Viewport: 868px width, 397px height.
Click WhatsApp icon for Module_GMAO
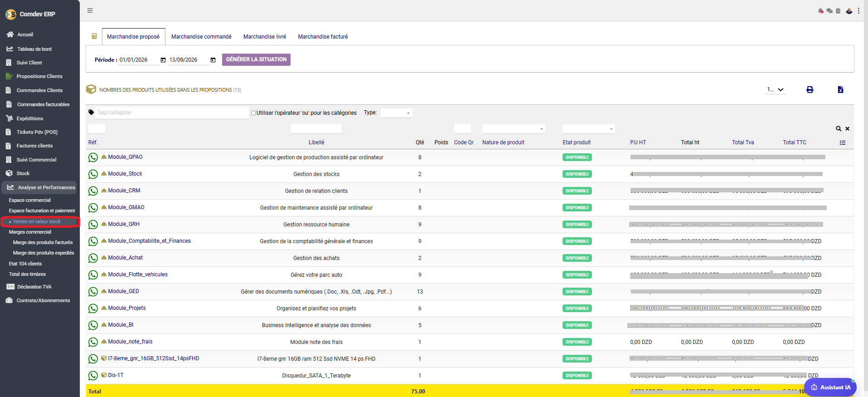pos(93,208)
